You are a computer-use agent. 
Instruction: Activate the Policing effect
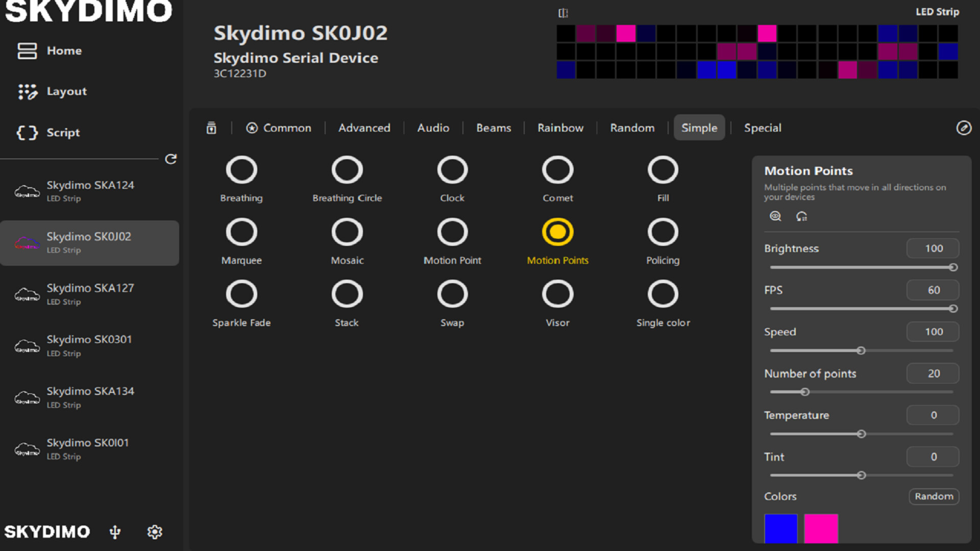(x=663, y=232)
